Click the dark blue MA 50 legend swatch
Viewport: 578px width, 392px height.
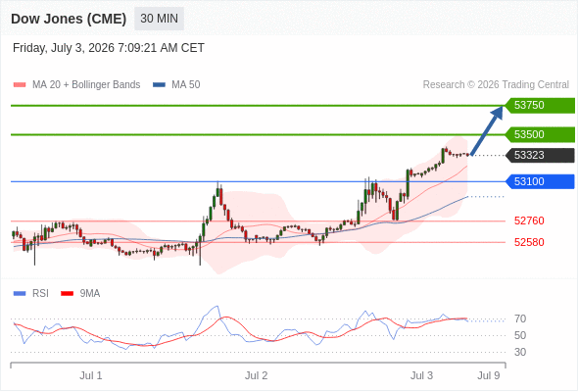click(159, 85)
